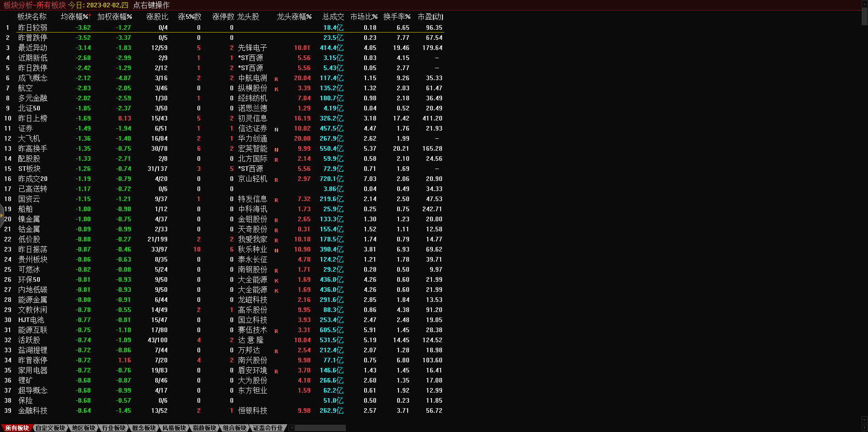Viewport: 868px width, 432px height.
Task: Select the 概念板块 tab
Action: coord(144,428)
